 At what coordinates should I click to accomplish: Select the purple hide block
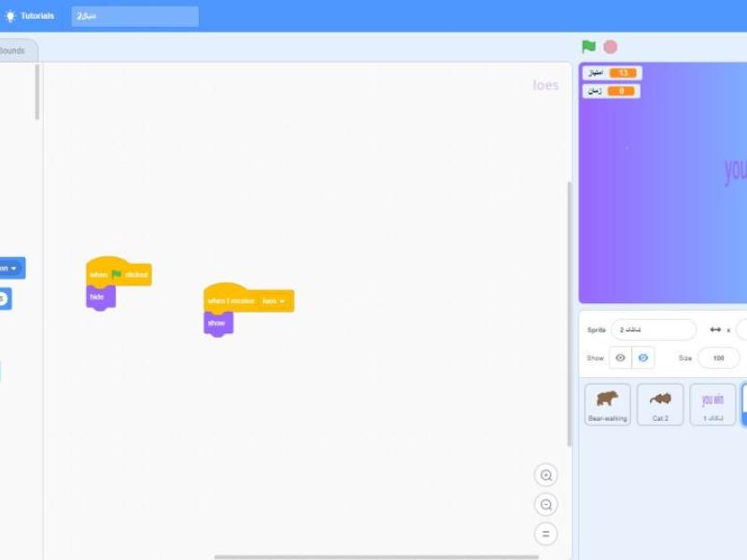pyautogui.click(x=101, y=297)
